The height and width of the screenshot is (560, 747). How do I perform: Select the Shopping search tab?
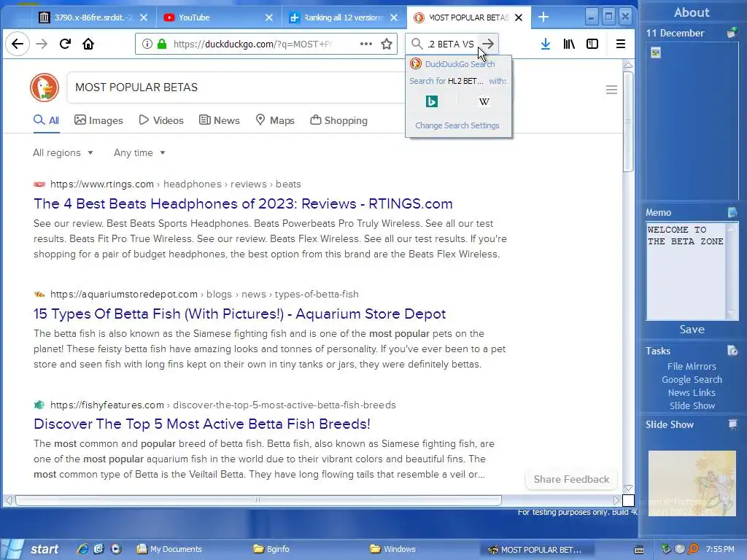point(338,120)
